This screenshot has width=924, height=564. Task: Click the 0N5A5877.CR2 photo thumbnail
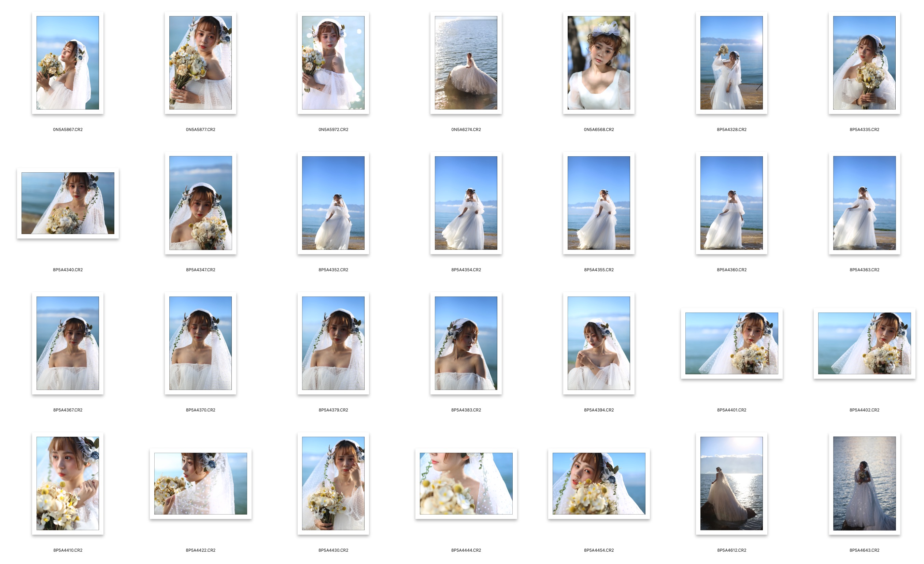click(200, 62)
